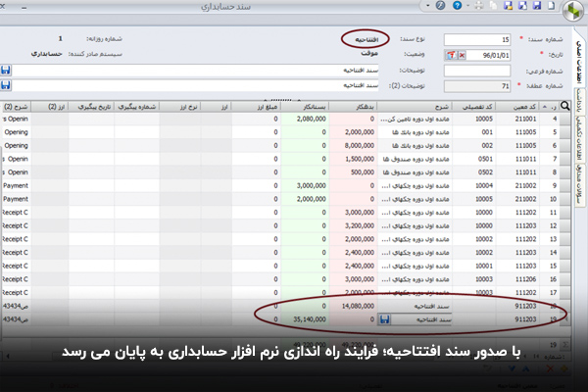
Task: Click the magnifier search icon on the grid
Action: (564, 106)
